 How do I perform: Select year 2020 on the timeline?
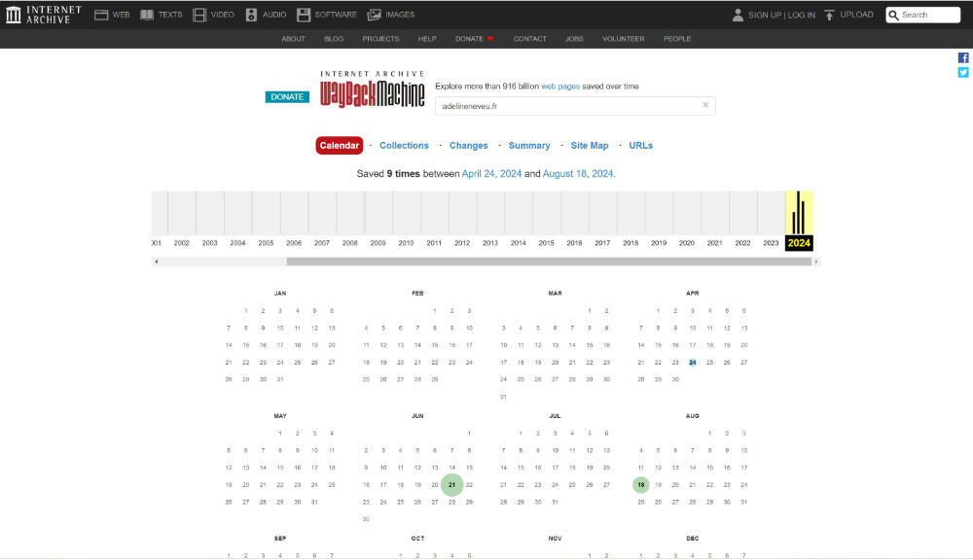click(x=686, y=243)
